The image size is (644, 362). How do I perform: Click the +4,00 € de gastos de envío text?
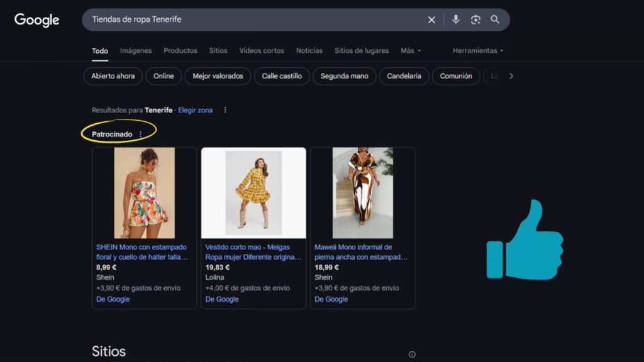point(247,288)
